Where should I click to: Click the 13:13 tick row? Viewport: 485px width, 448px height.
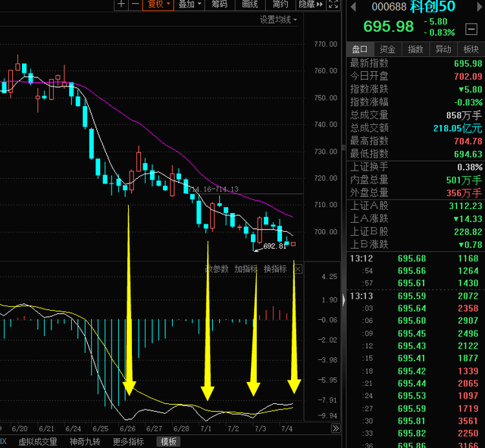click(x=416, y=296)
